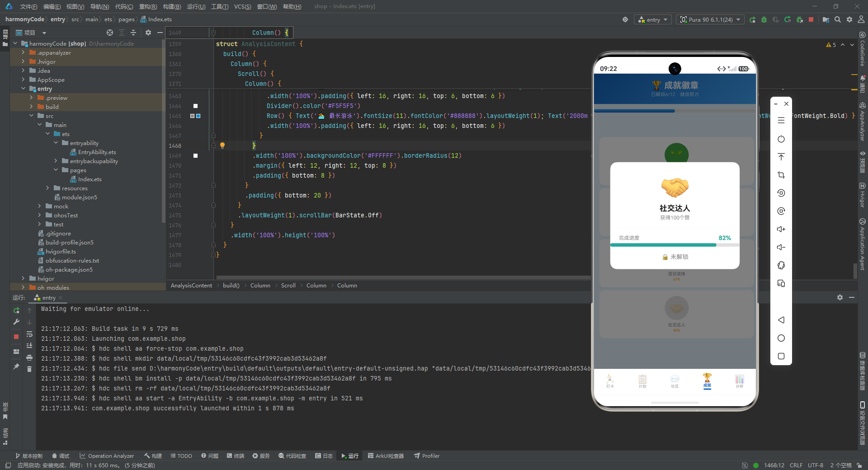Image resolution: width=868 pixels, height=470 pixels.
Task: Toggle code fold at line 1474
Action: 213,205
